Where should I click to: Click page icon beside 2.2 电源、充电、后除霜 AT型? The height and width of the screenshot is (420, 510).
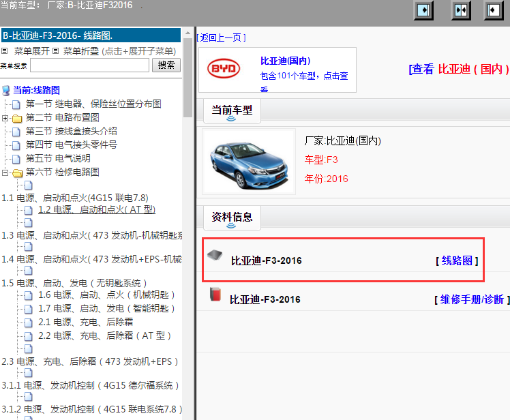point(29,336)
